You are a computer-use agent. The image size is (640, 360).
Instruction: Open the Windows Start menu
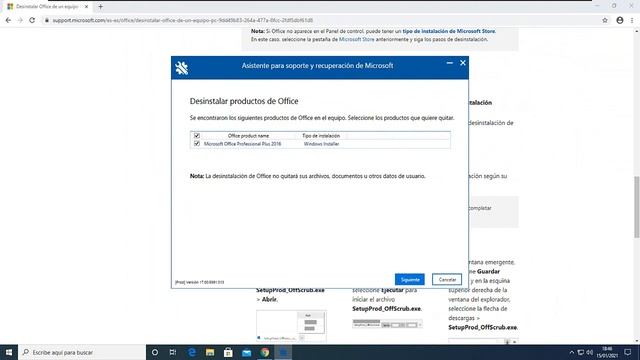pyautogui.click(x=9, y=352)
